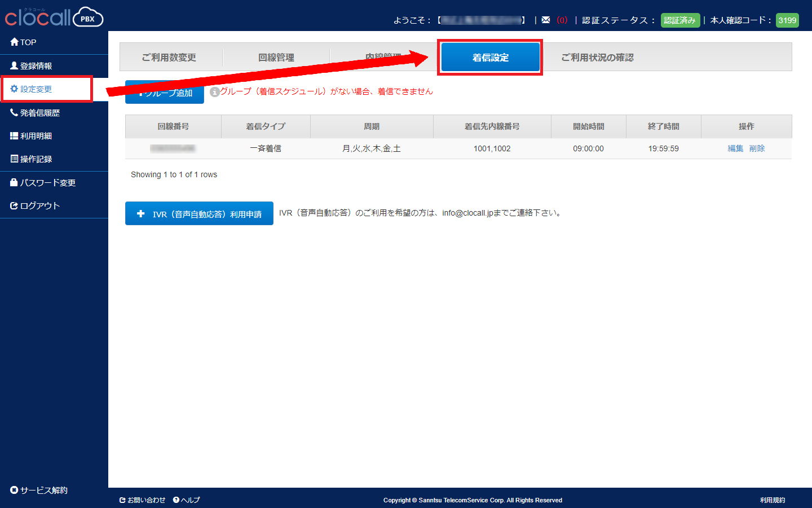Switch to the 着信設定 tab
This screenshot has width=812, height=508.
491,58
